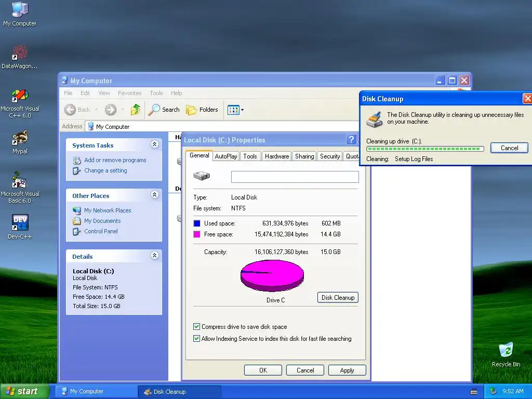Click the magenta Free space swatch
This screenshot has width=532, height=399.
coord(197,234)
